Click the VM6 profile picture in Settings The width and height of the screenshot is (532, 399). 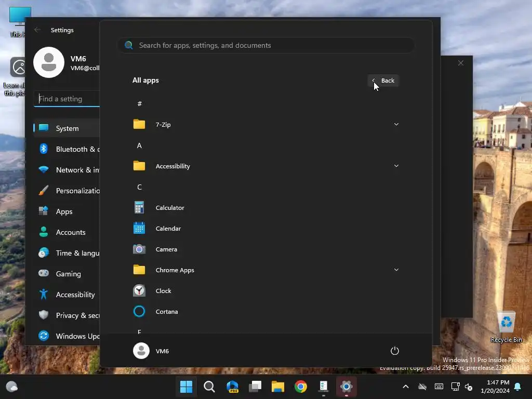tap(49, 62)
